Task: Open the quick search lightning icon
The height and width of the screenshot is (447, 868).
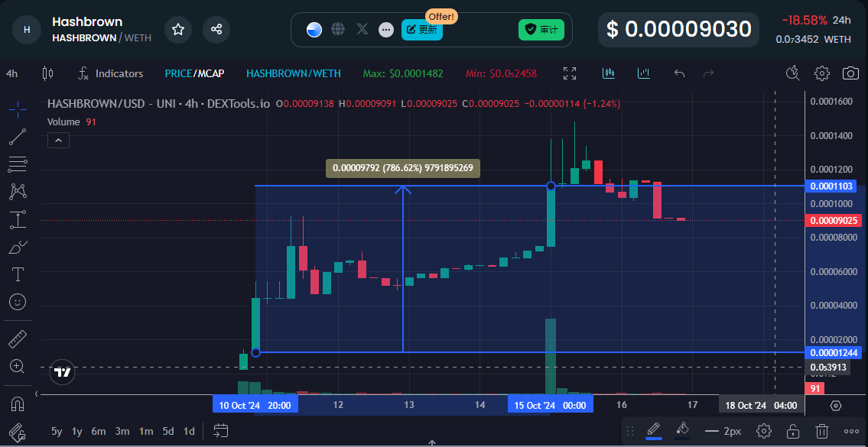Action: 793,73
